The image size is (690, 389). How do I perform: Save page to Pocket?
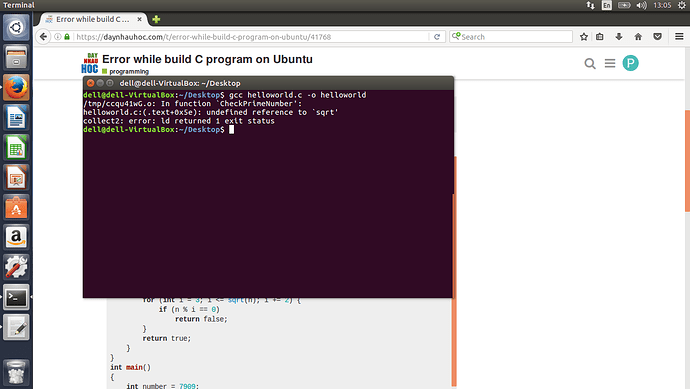[x=657, y=37]
